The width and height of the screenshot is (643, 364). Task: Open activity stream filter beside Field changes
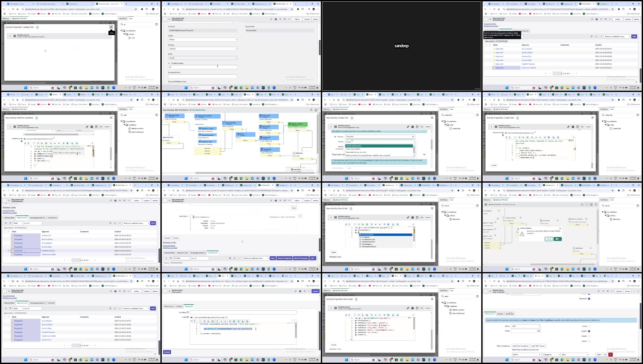coord(300,216)
